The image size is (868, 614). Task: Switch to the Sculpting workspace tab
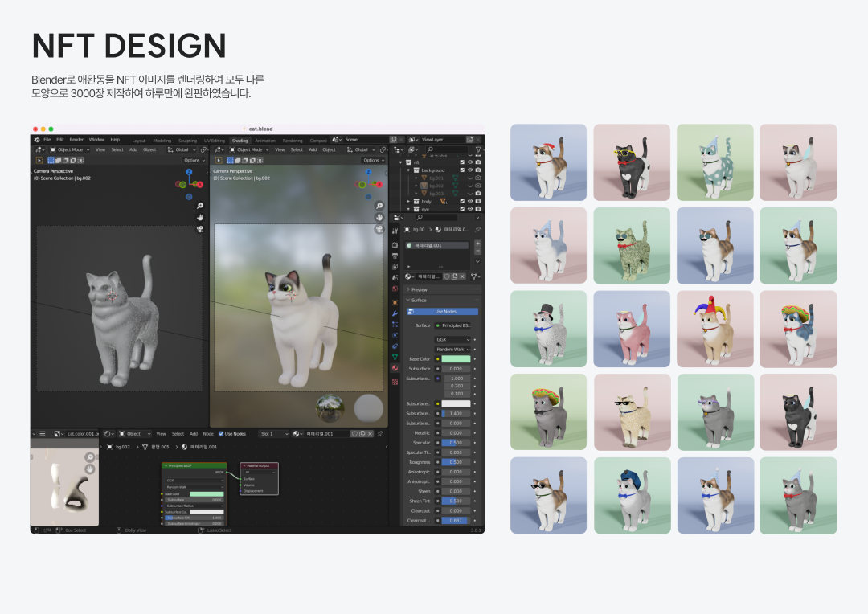coord(187,140)
